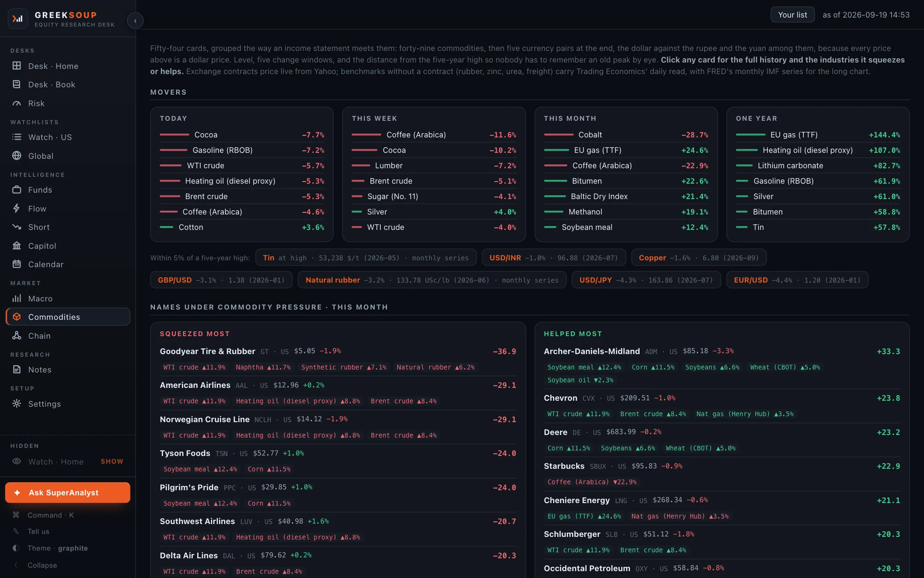This screenshot has width=924, height=578.
Task: Click the Chain nodes icon
Action: tap(17, 336)
